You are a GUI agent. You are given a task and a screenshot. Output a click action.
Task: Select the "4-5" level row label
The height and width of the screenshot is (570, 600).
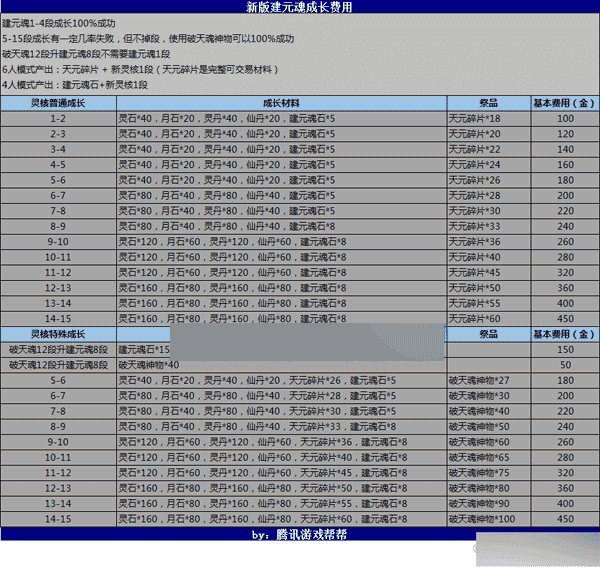(58, 165)
